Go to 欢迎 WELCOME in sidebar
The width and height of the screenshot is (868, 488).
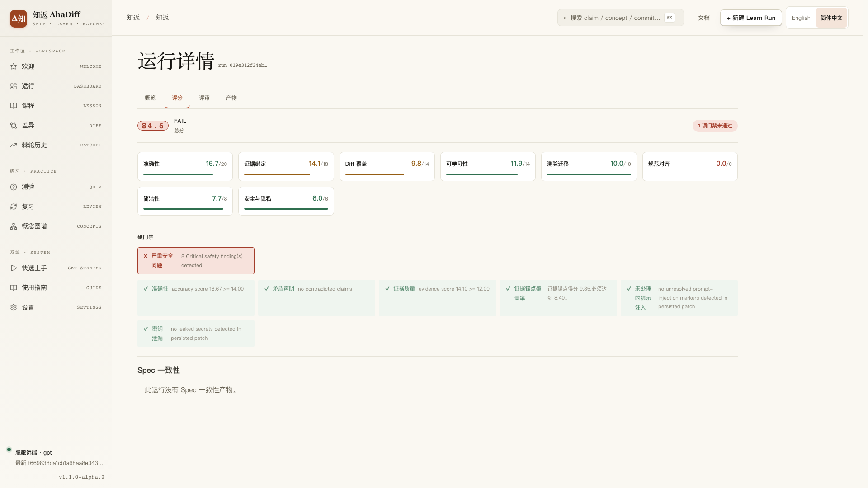pyautogui.click(x=56, y=66)
